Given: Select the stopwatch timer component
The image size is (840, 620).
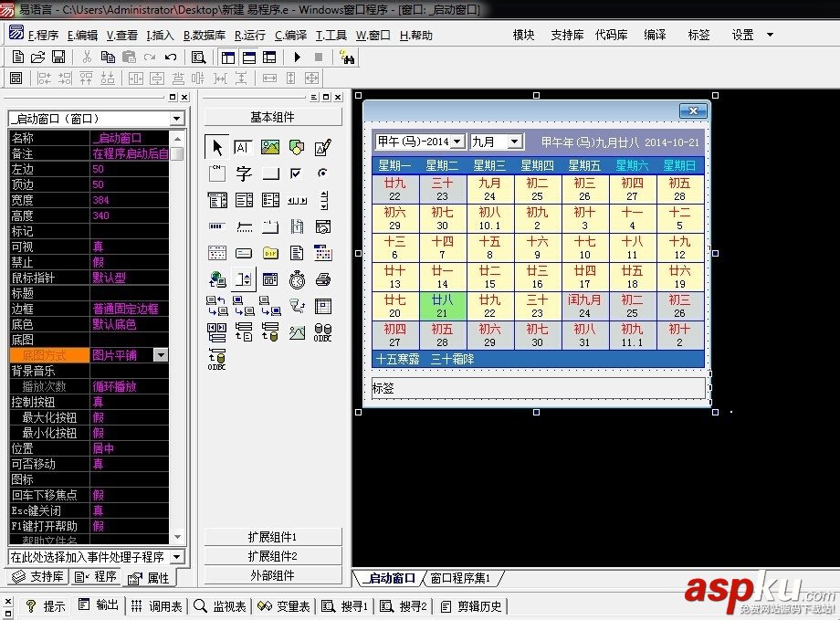Looking at the screenshot, I should pos(297,279).
